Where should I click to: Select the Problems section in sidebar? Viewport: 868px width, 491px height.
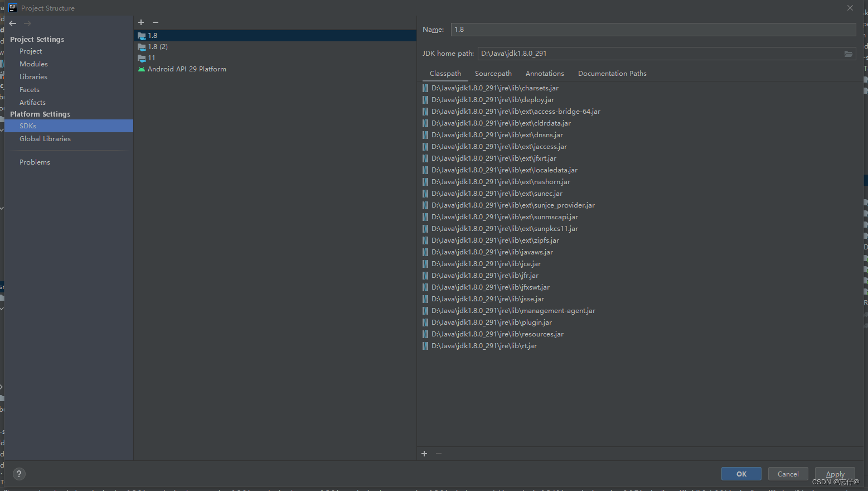click(x=35, y=162)
